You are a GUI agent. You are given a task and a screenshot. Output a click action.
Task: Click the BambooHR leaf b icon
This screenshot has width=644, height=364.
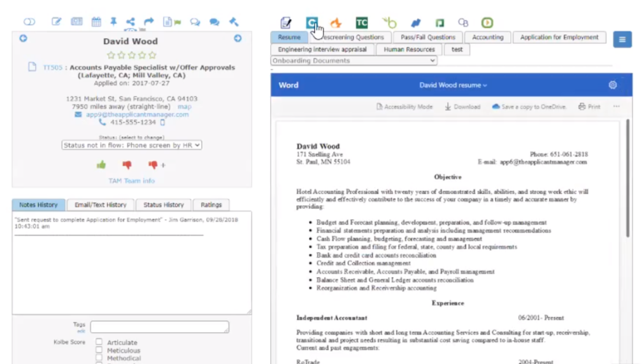coord(389,22)
